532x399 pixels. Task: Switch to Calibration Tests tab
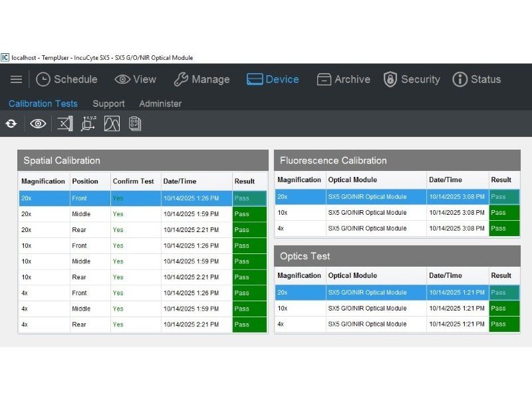[x=43, y=104]
